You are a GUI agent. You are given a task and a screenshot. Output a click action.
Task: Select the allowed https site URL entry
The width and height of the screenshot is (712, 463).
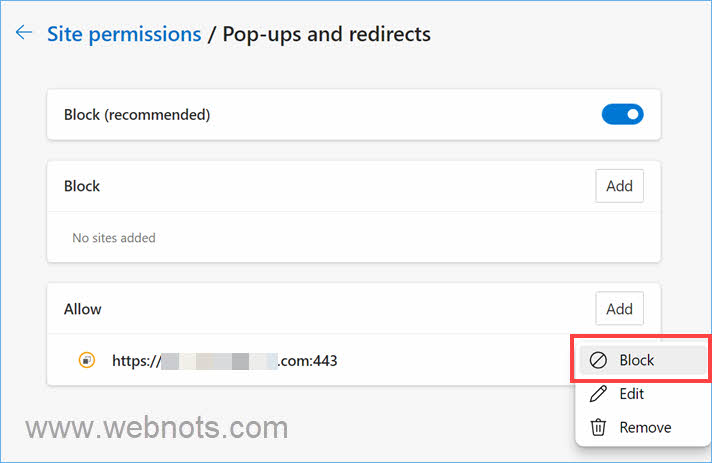tap(224, 360)
